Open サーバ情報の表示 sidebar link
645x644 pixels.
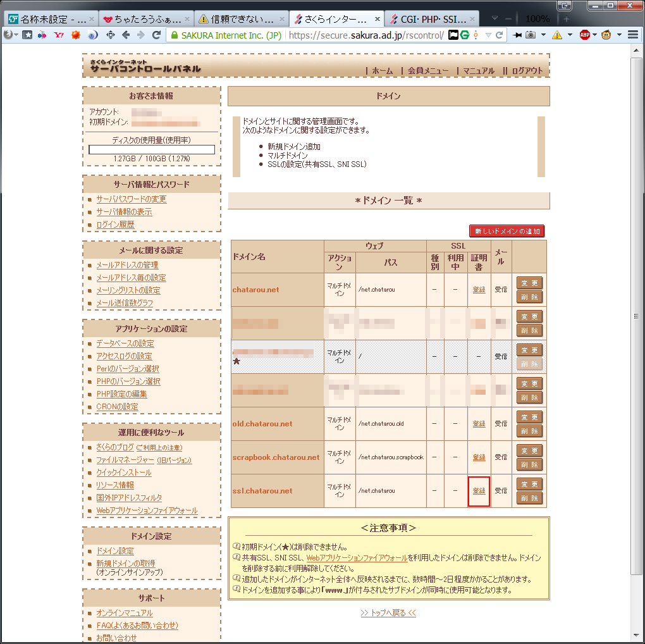[124, 212]
